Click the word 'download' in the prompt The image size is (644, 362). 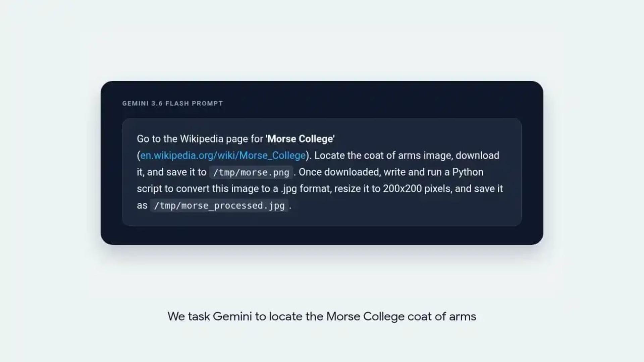click(x=477, y=156)
